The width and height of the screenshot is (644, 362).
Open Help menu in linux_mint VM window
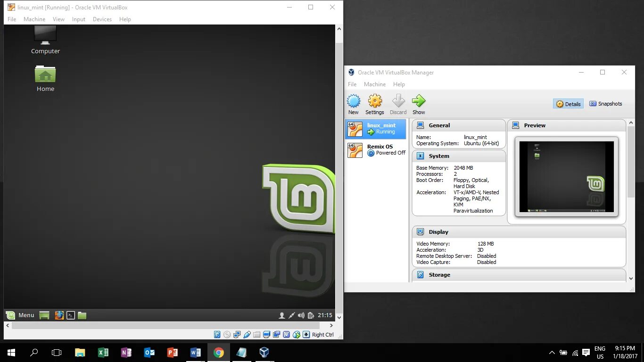coord(125,19)
